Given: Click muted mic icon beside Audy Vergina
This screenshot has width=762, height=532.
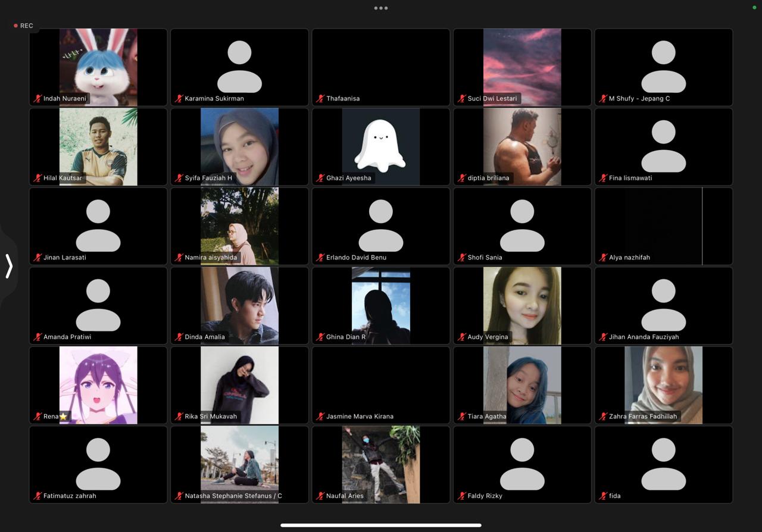Looking at the screenshot, I should (462, 337).
